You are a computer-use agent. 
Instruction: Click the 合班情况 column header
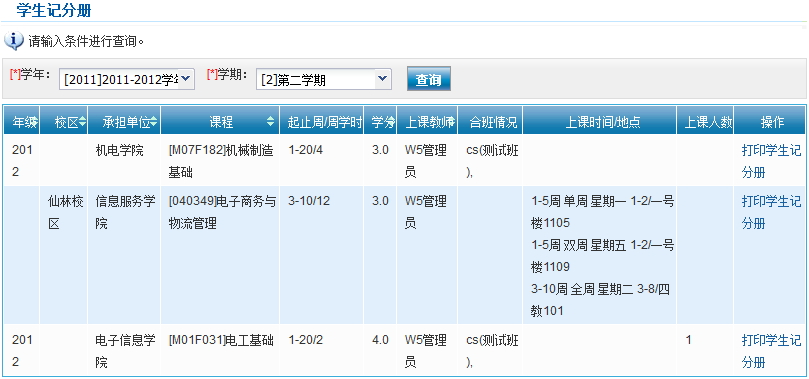(490, 122)
